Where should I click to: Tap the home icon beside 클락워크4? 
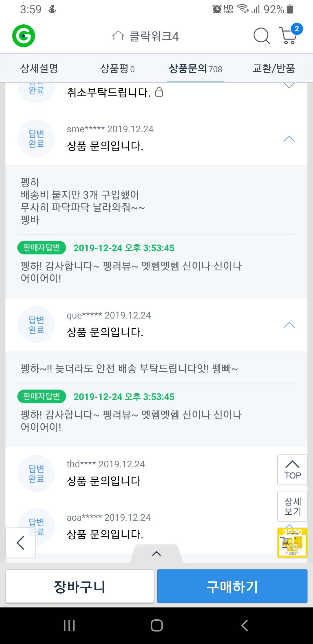pyautogui.click(x=118, y=36)
